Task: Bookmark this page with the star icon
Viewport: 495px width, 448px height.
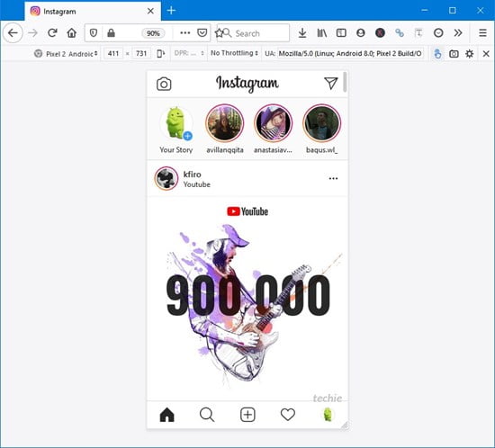Action: pyautogui.click(x=219, y=32)
